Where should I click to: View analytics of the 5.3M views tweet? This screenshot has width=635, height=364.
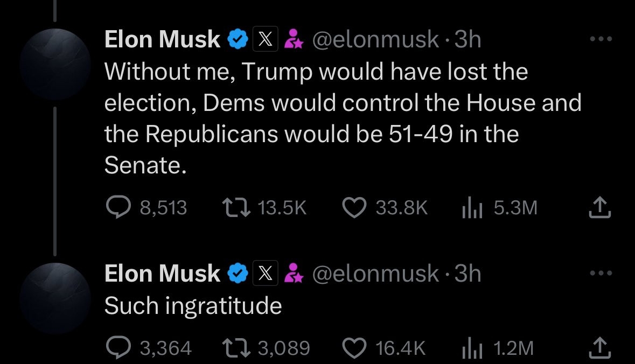(471, 208)
